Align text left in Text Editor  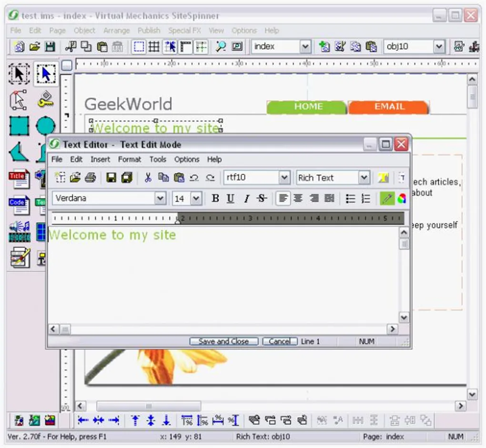tap(283, 199)
